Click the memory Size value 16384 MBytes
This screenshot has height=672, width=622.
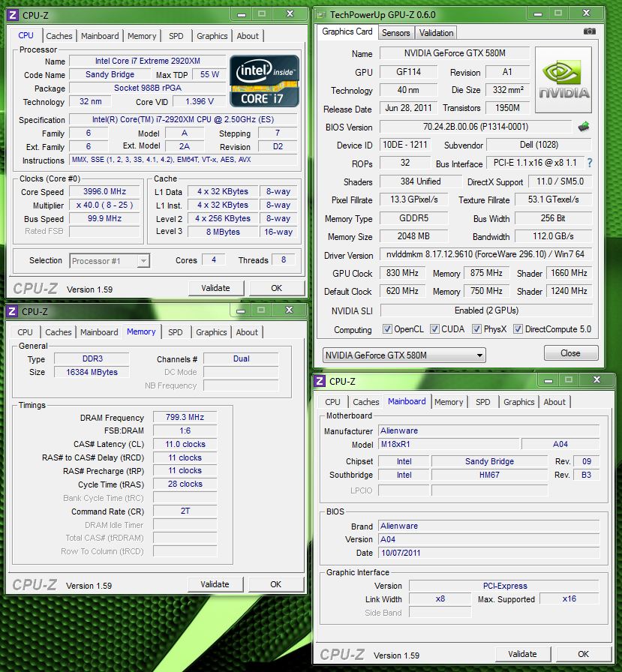[x=92, y=372]
